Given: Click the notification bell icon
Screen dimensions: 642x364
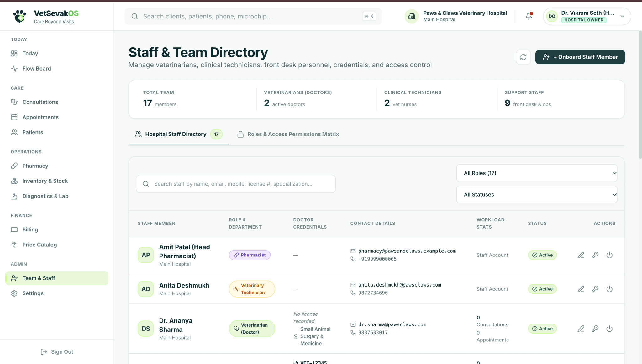Looking at the screenshot, I should click(529, 16).
